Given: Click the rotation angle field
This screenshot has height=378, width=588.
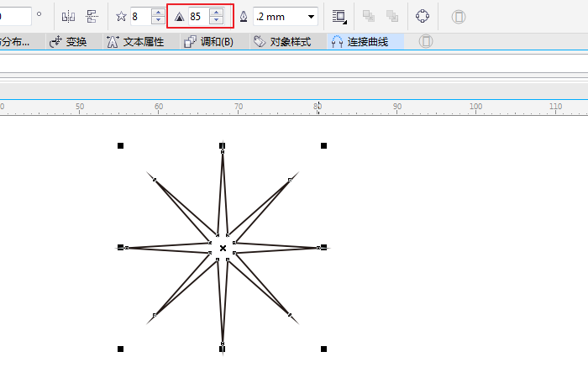Looking at the screenshot, I should [15, 17].
